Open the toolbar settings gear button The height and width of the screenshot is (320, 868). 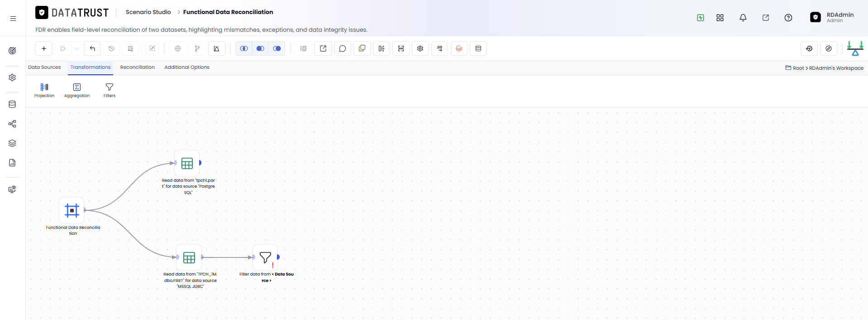(420, 48)
